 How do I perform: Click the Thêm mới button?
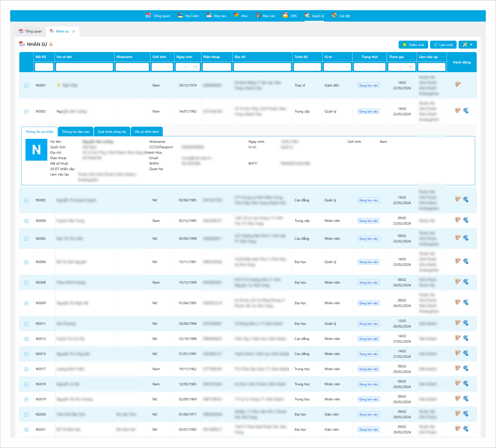tap(413, 45)
